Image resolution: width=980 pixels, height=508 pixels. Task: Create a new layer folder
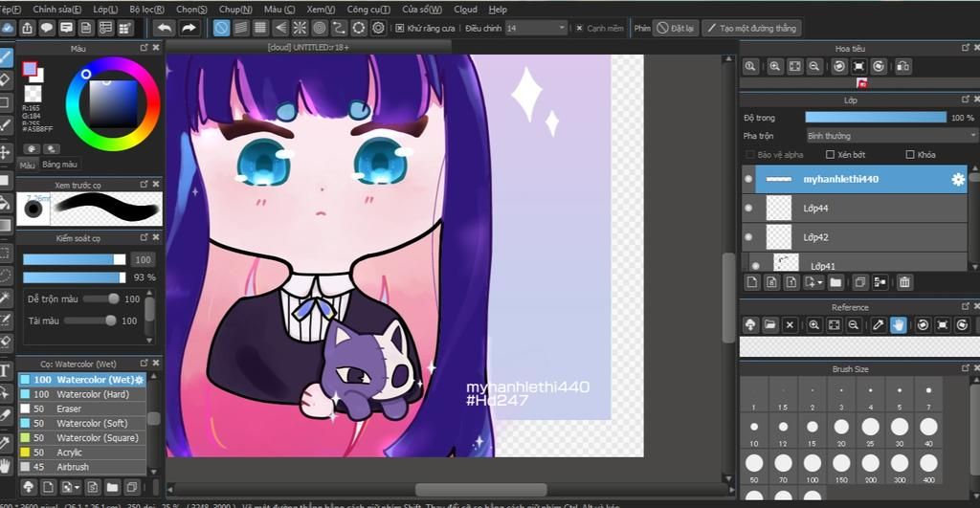coord(835,282)
